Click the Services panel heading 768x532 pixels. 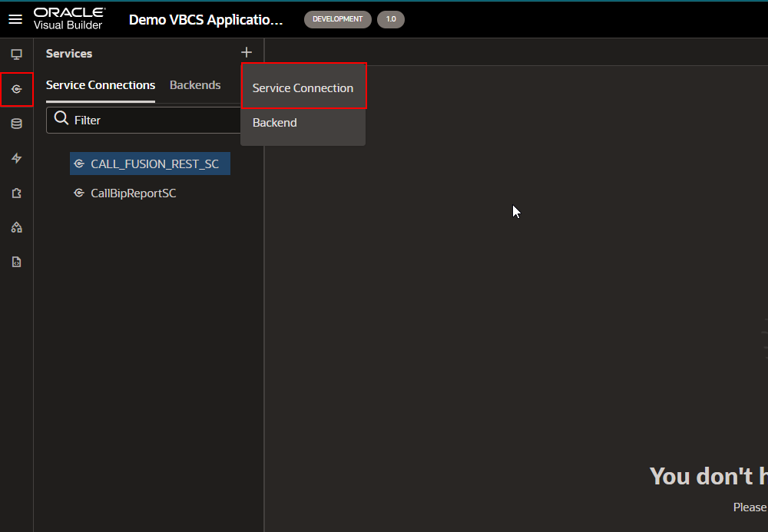tap(69, 53)
